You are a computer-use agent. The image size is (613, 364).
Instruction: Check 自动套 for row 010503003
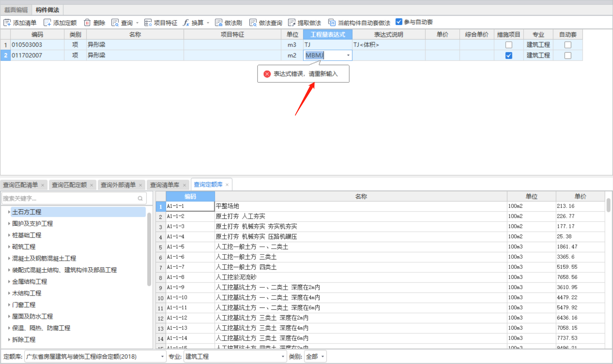point(568,45)
